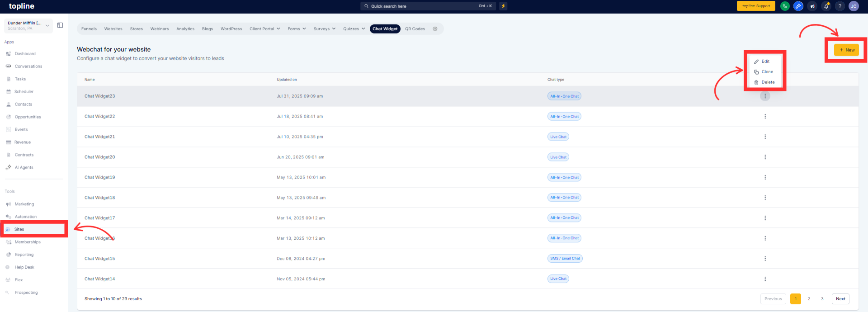This screenshot has height=312, width=868.
Task: Switch to the WordPress tab
Action: 231,29
